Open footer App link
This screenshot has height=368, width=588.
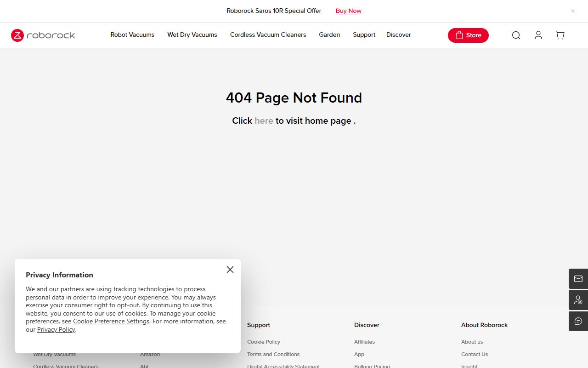point(359,354)
